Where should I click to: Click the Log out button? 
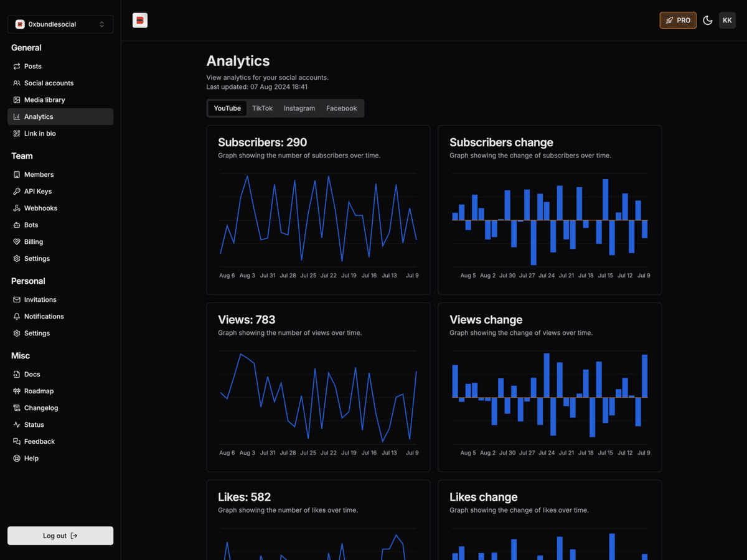60,536
